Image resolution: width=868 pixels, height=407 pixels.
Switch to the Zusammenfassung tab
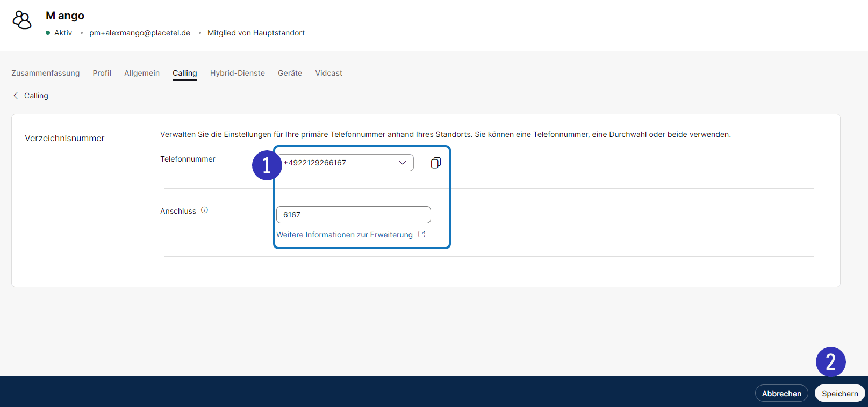coord(46,73)
